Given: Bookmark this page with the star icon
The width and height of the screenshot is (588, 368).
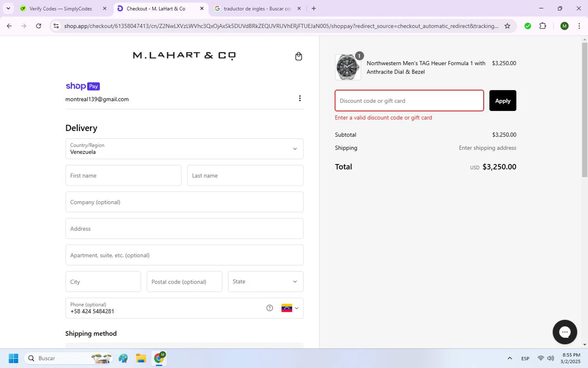Looking at the screenshot, I should pos(507,26).
